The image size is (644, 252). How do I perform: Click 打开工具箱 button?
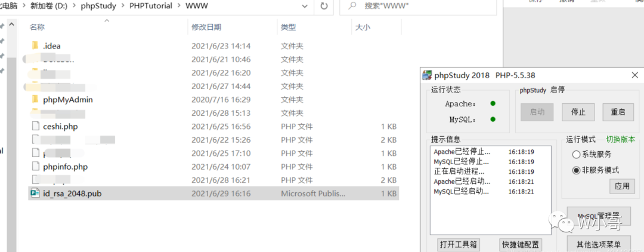(x=459, y=244)
